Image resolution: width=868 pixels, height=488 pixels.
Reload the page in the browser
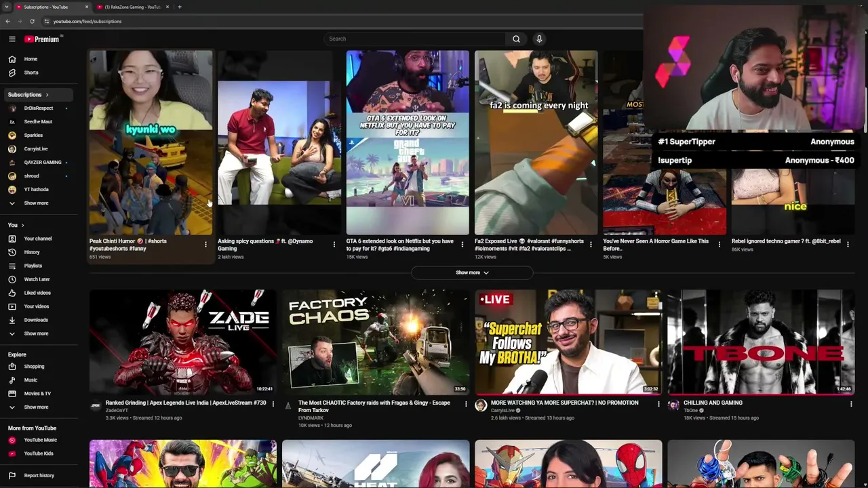coord(32,21)
